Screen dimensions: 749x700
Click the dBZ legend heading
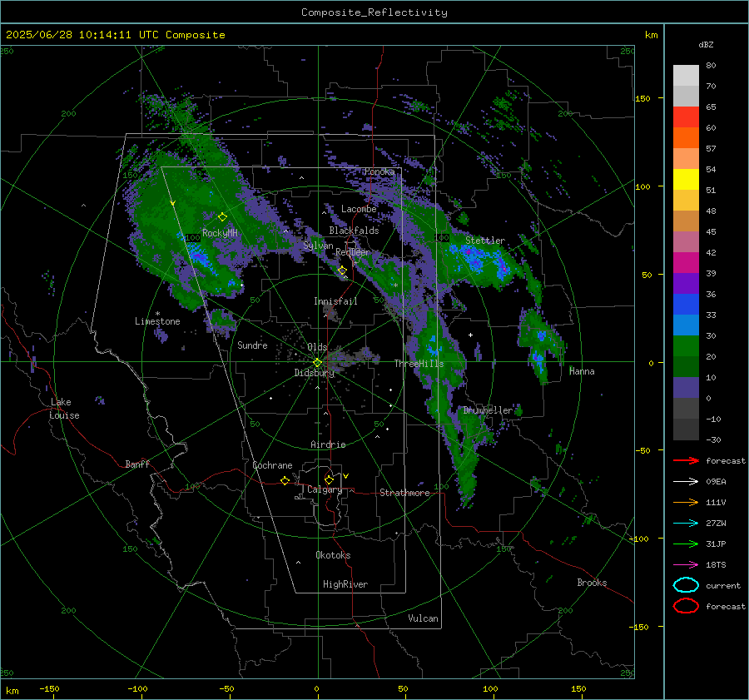[x=706, y=45]
